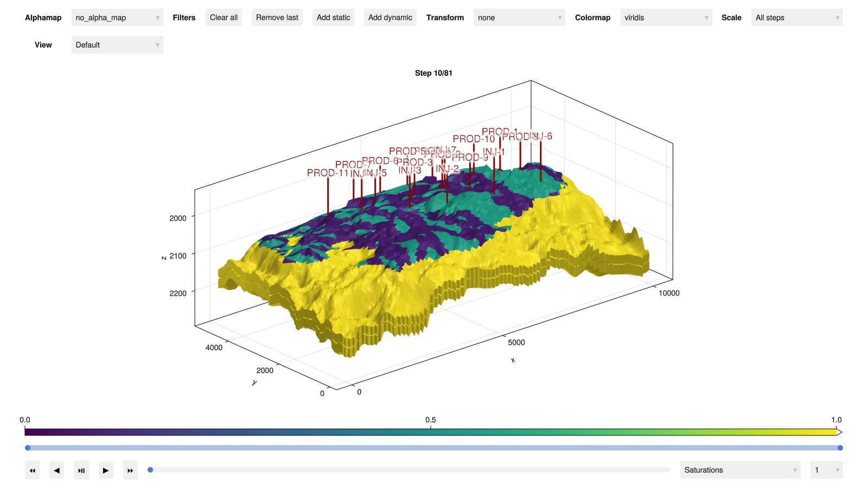Click the right handle of the color range slider
This screenshot has width=868, height=488.
(x=840, y=448)
